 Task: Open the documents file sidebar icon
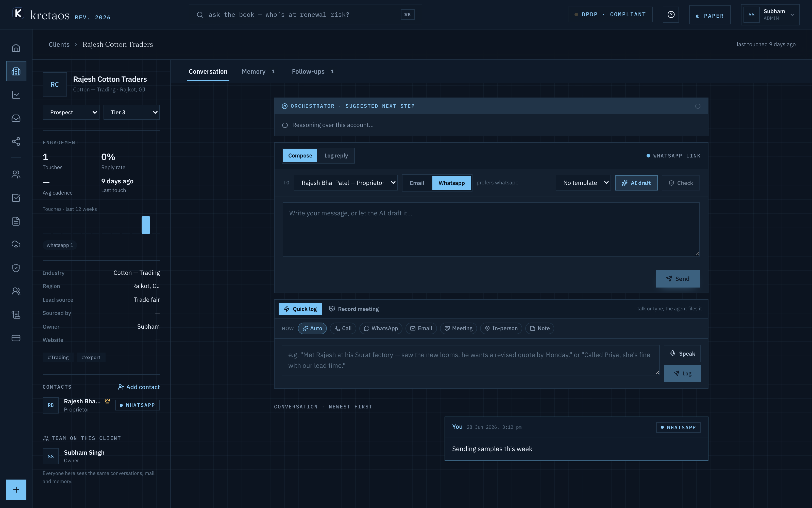click(16, 221)
